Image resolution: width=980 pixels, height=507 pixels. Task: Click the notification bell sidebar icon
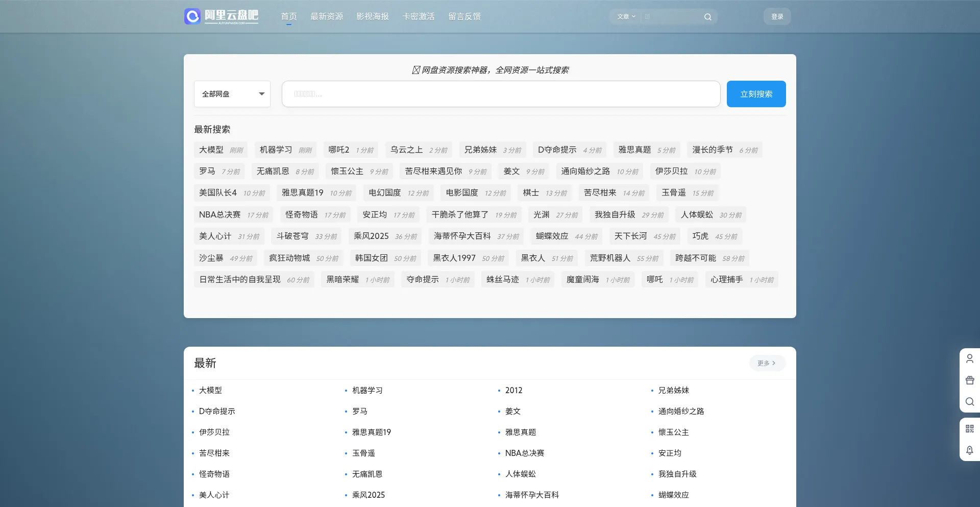[970, 450]
